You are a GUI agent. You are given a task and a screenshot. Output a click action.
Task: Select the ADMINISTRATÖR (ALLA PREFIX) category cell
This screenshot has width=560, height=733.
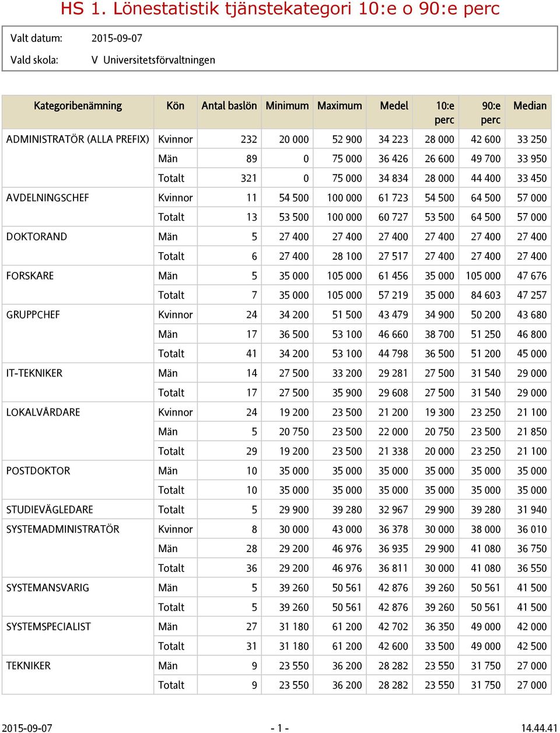tap(78, 139)
